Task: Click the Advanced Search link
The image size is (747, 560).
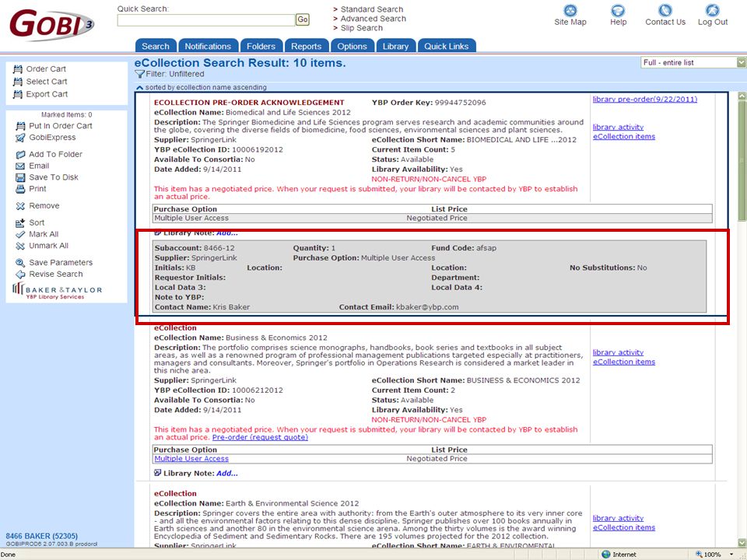Action: point(373,19)
